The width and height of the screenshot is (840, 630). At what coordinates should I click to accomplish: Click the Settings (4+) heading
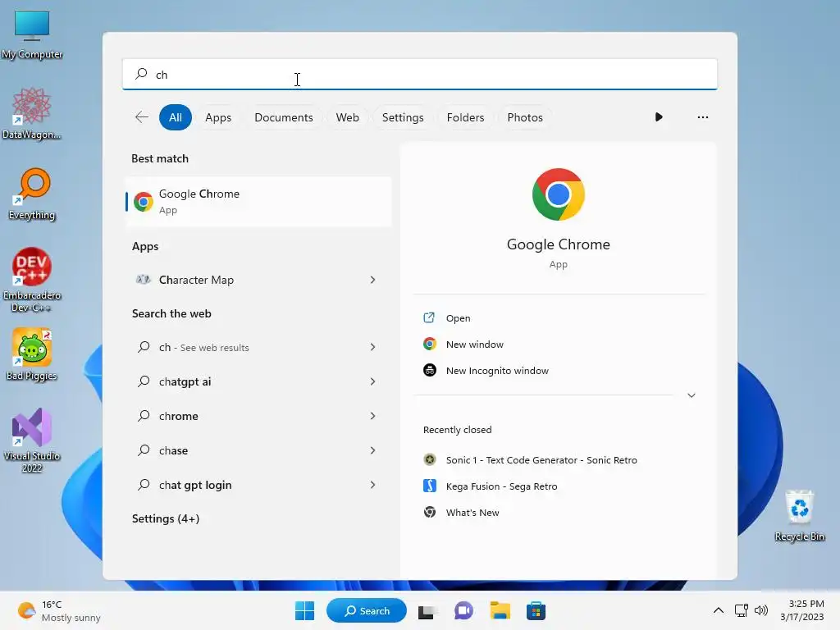pyautogui.click(x=166, y=518)
